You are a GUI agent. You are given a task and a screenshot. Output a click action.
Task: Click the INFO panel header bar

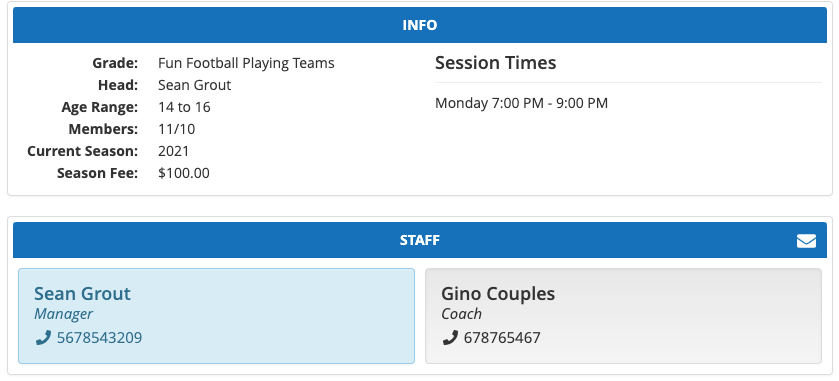(x=420, y=25)
